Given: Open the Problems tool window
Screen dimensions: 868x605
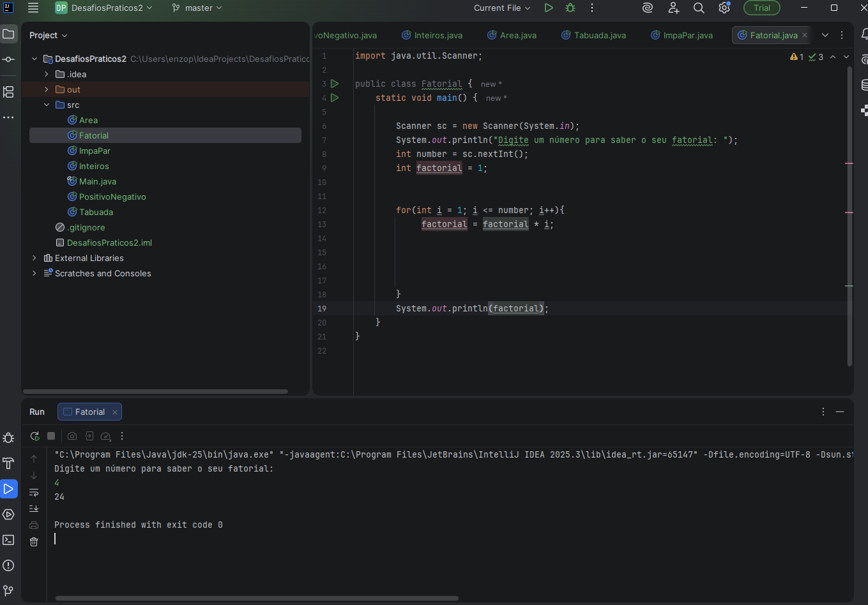Looking at the screenshot, I should (8, 565).
